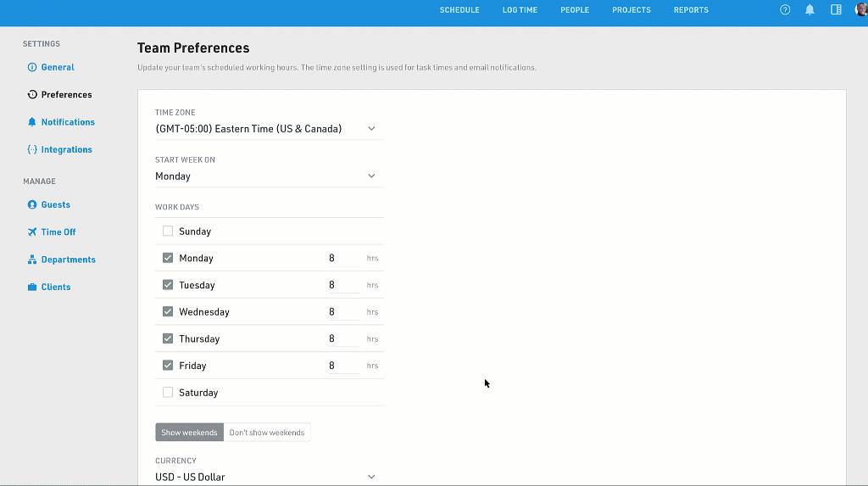Screen dimensions: 868x486
Task: Select the Show weekends button
Action: tap(189, 433)
